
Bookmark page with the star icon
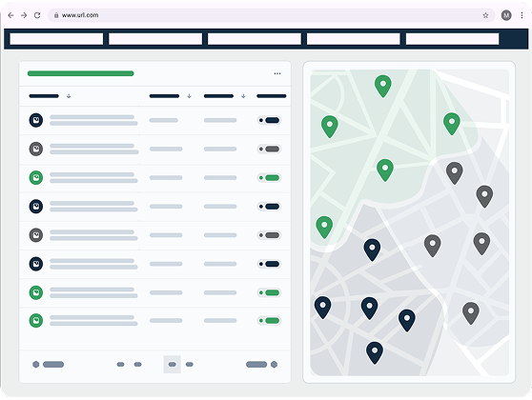point(485,15)
